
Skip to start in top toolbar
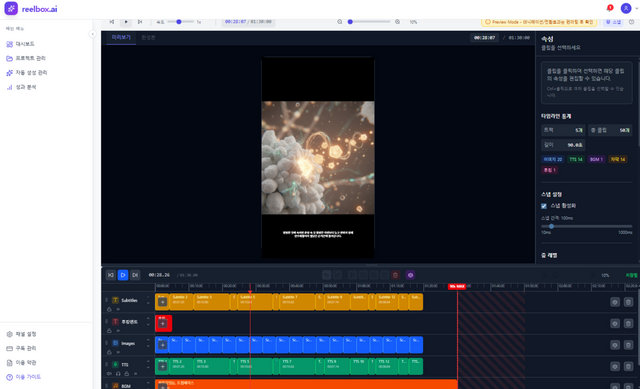click(x=112, y=22)
